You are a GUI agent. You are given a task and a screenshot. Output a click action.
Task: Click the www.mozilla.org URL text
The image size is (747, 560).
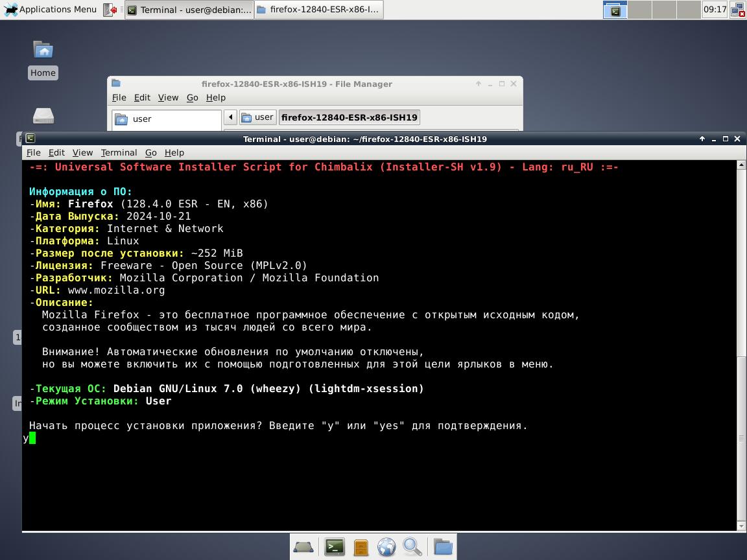(116, 290)
